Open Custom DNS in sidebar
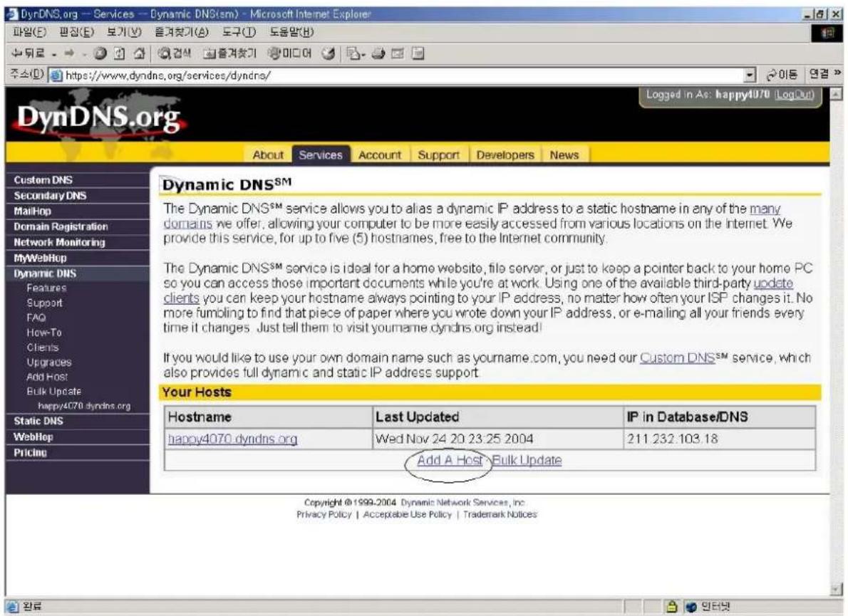 click(x=43, y=180)
